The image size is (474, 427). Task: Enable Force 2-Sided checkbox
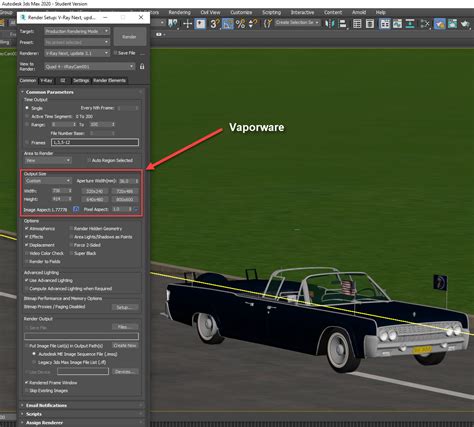tap(71, 245)
